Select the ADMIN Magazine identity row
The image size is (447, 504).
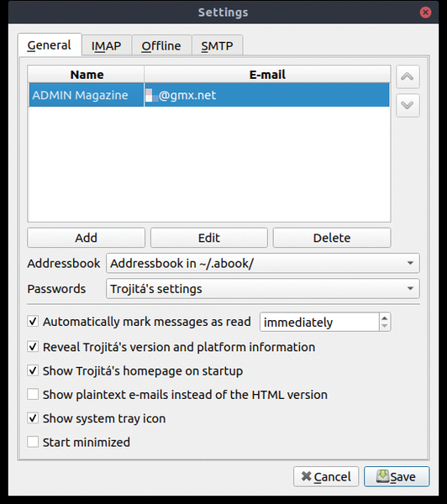209,95
